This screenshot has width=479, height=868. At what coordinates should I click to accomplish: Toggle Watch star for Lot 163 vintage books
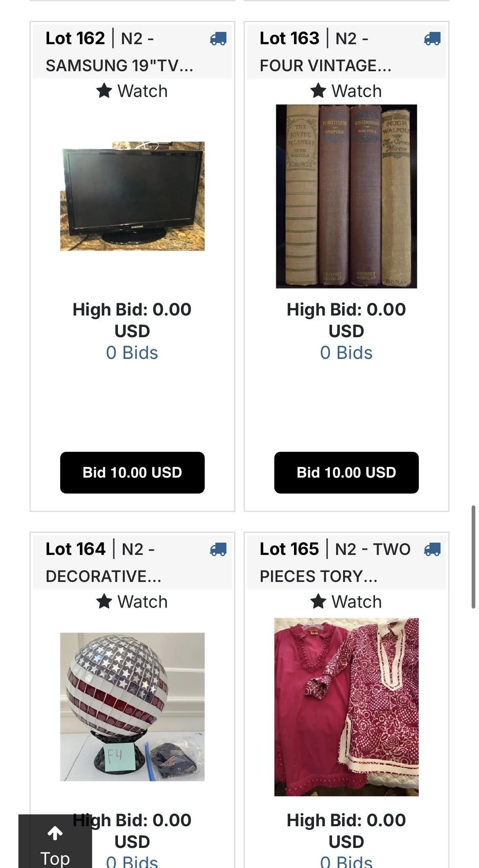[x=346, y=91]
